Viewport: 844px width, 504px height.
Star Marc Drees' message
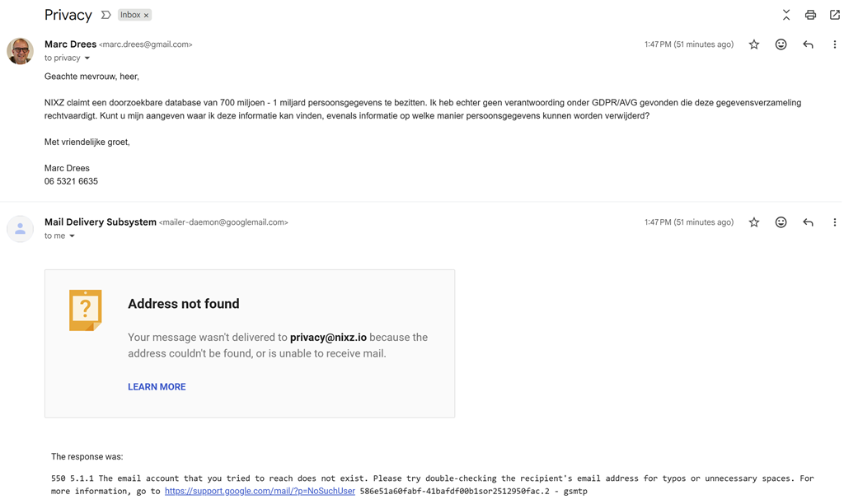coord(754,44)
